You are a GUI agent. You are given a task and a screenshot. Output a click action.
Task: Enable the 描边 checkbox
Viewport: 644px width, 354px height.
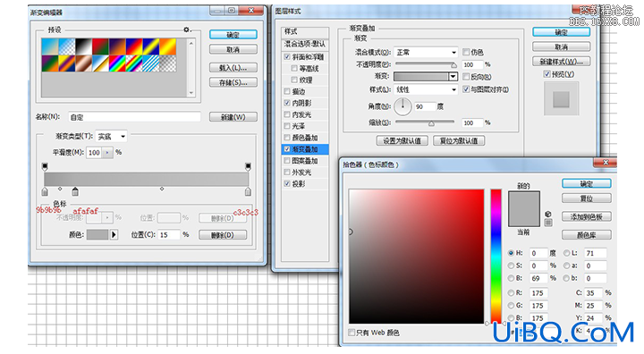[x=287, y=91]
